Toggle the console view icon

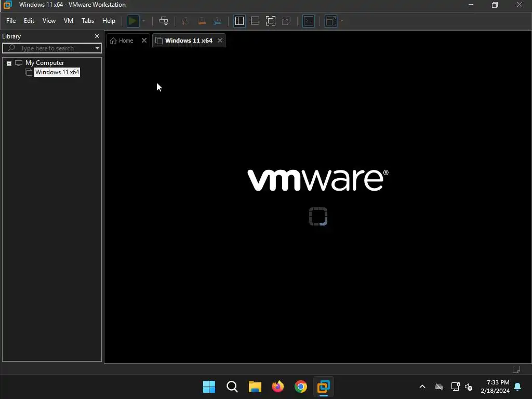[309, 21]
